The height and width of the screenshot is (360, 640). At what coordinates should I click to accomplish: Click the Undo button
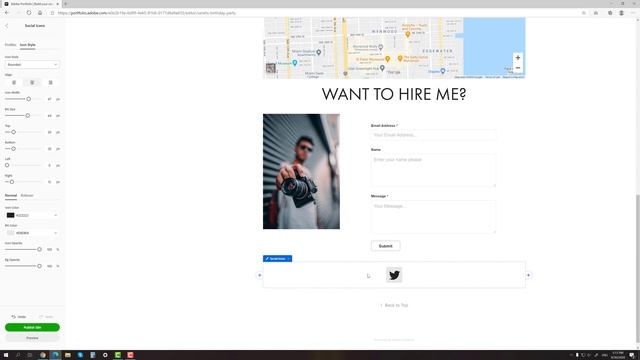tap(19, 317)
